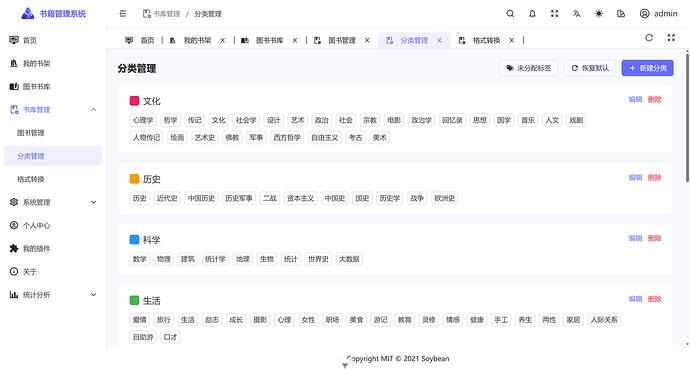Close the 我的书架 tab
The height and width of the screenshot is (369, 690).
[x=223, y=40]
